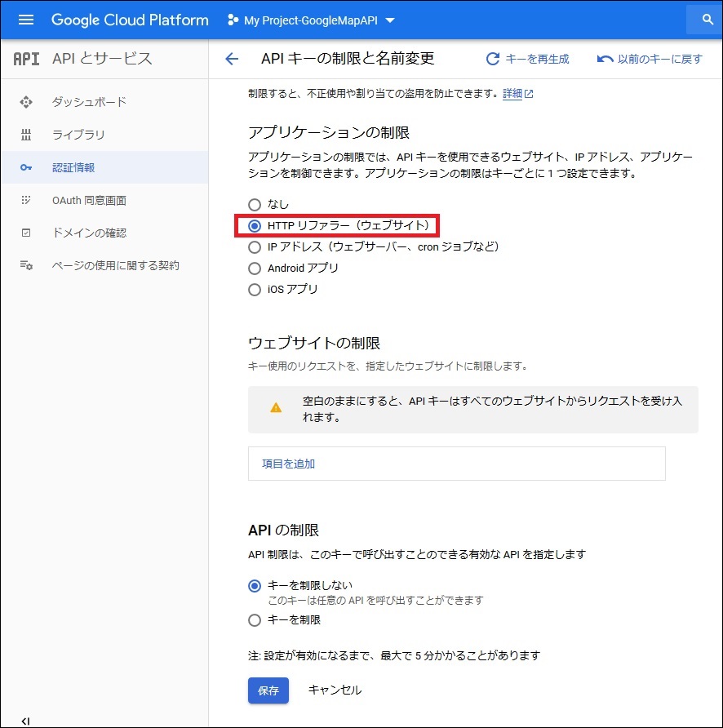723x728 pixels.
Task: Click the 保存 save button
Action: pos(268,690)
